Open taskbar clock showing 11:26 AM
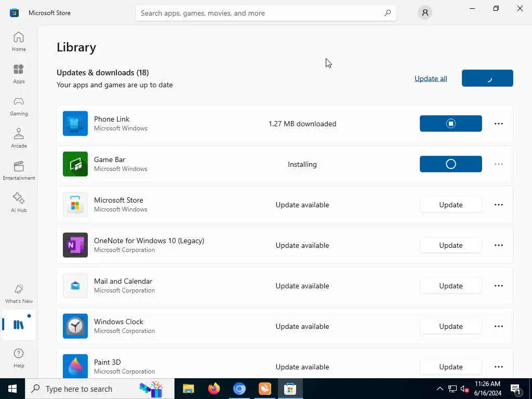The image size is (532, 399). (x=487, y=389)
